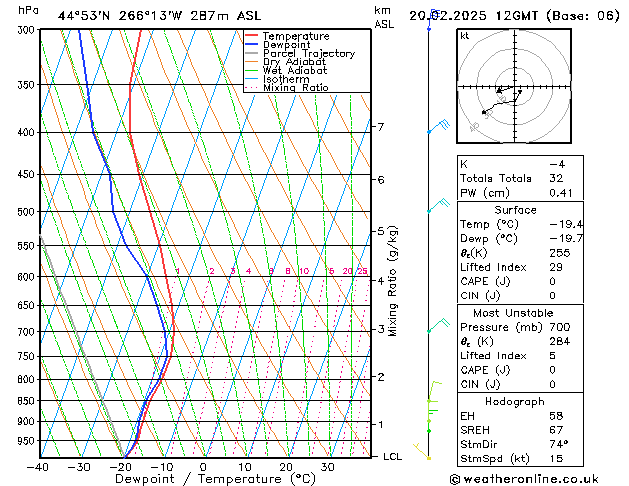The image size is (629, 486).
Task: Click the Most Unstable Lifted Index value 5
Action: click(553, 356)
